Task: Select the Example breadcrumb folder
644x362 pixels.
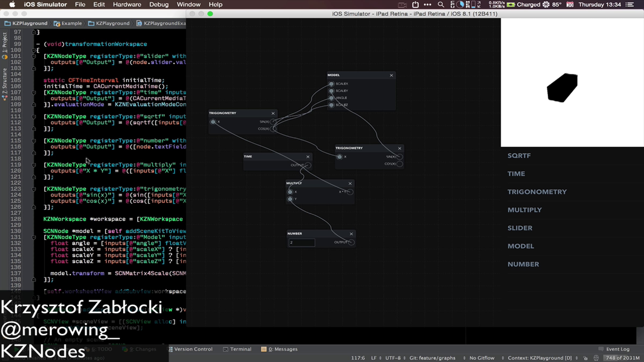Action: (68, 23)
